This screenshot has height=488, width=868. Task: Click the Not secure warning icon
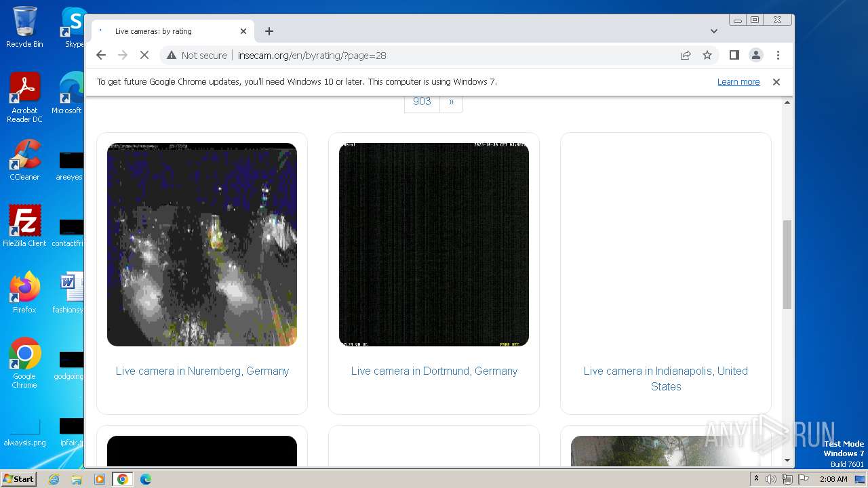pyautogui.click(x=172, y=55)
